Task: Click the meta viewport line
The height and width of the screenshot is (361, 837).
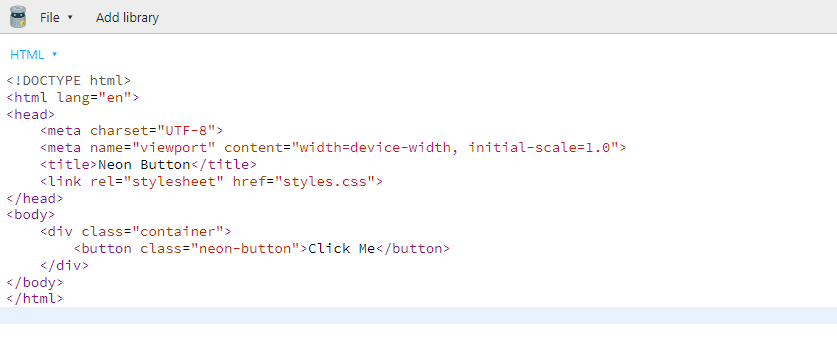Action: point(333,148)
